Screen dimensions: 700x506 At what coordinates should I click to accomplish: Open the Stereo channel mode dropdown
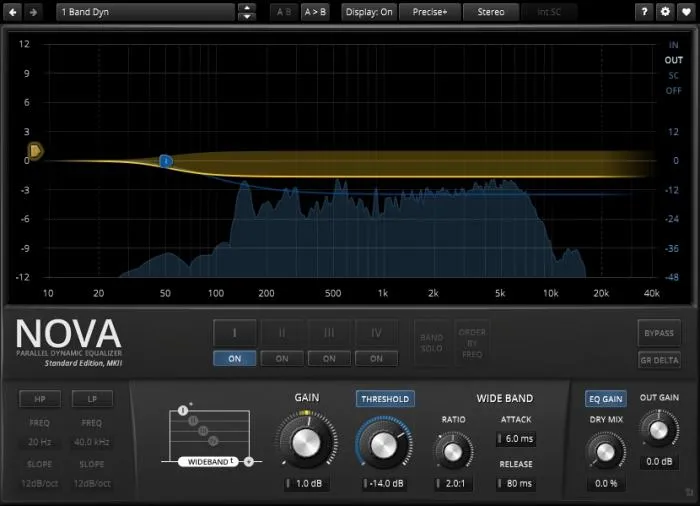coord(490,12)
